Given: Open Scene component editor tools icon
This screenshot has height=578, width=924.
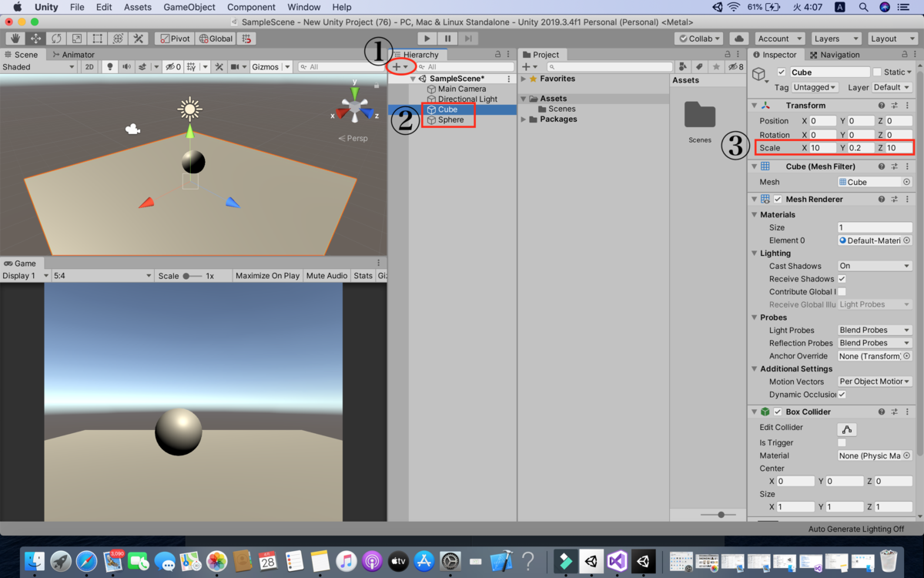Looking at the screenshot, I should (x=219, y=67).
